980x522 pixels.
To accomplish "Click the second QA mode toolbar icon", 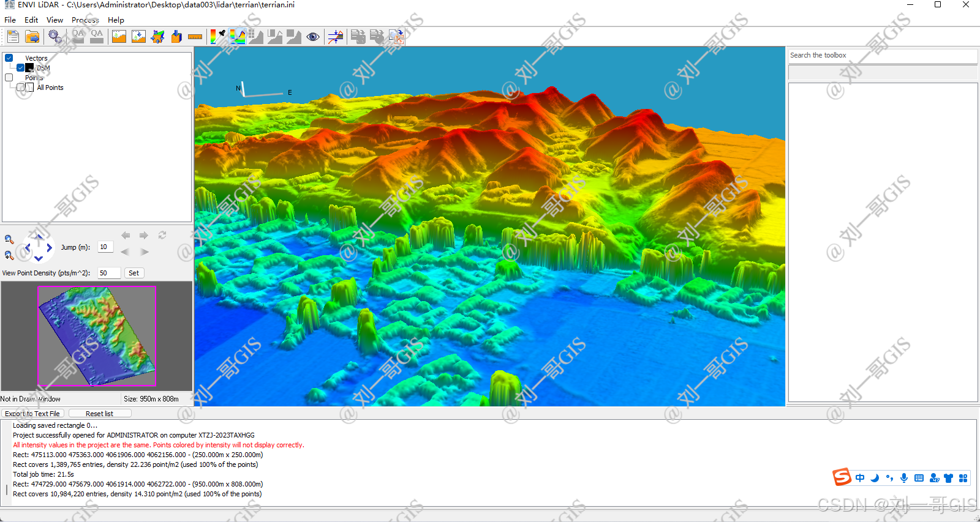I will pyautogui.click(x=97, y=37).
